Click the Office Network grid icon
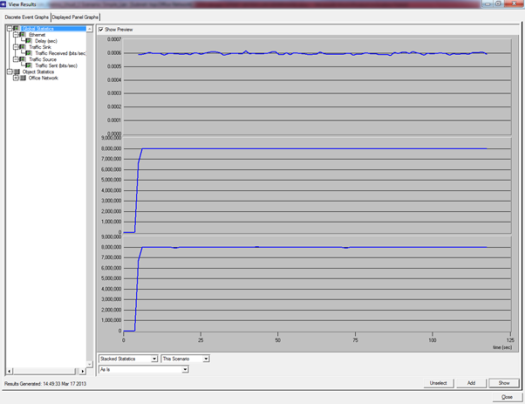The width and height of the screenshot is (525, 404). click(x=23, y=78)
